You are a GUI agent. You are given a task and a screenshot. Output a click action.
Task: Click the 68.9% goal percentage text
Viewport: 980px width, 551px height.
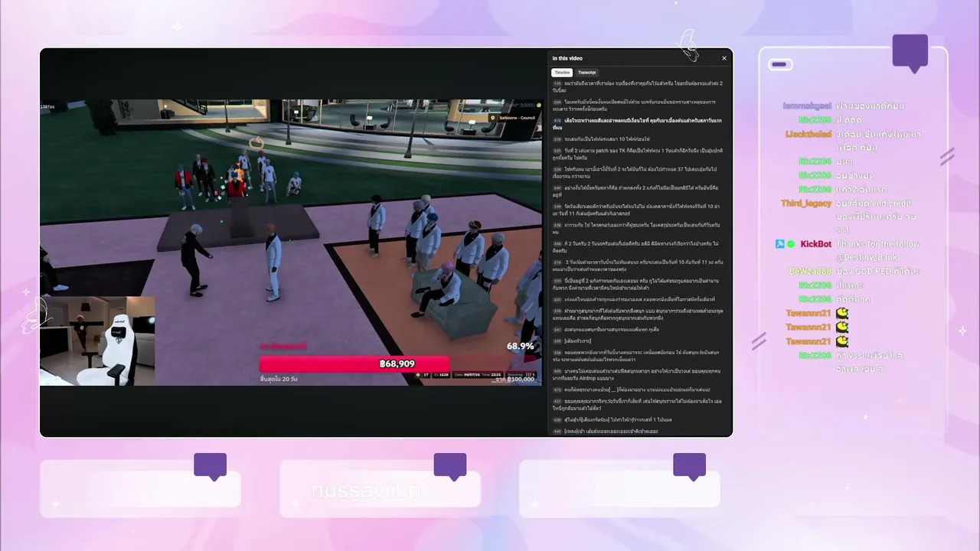pos(520,346)
